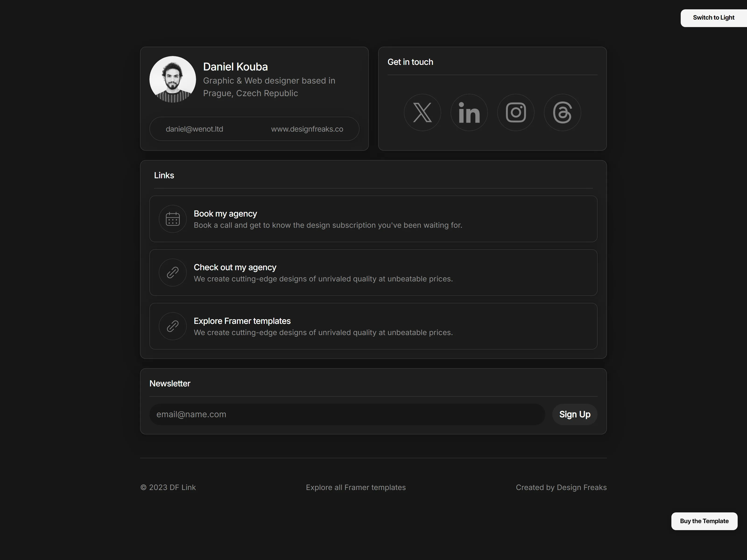Click the Links section heading
The width and height of the screenshot is (747, 560).
(164, 175)
